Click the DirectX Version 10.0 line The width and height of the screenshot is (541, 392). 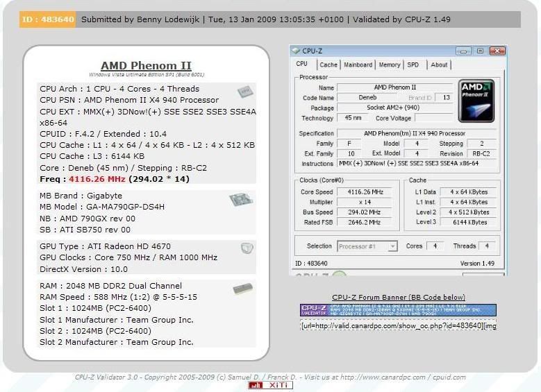(x=83, y=269)
